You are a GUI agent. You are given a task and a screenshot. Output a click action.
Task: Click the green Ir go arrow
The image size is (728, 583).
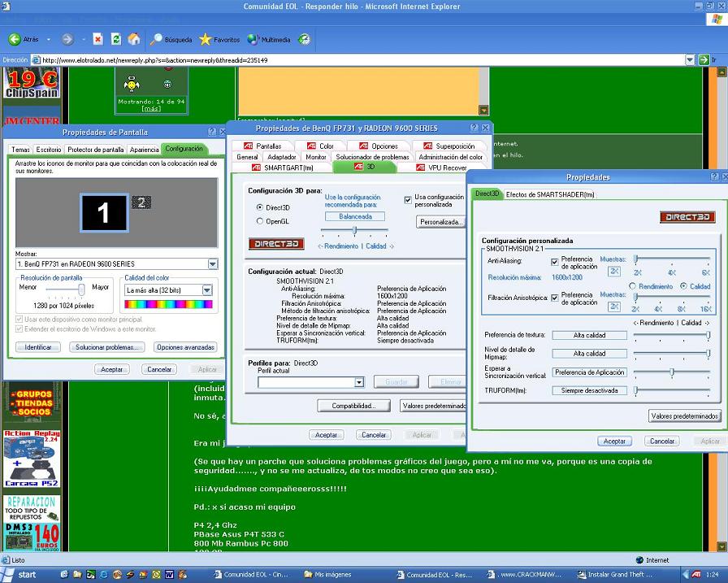[x=704, y=60]
